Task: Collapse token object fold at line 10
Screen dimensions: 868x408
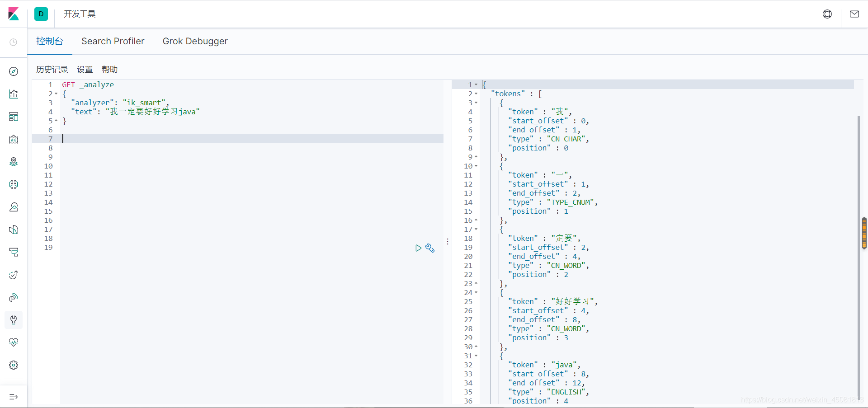Action: click(x=476, y=166)
